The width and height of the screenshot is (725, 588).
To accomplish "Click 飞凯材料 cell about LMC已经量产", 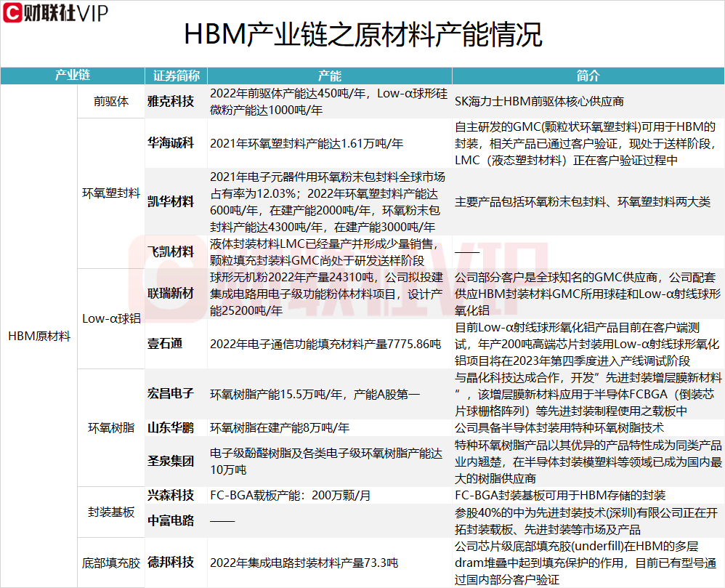I will pos(330,251).
